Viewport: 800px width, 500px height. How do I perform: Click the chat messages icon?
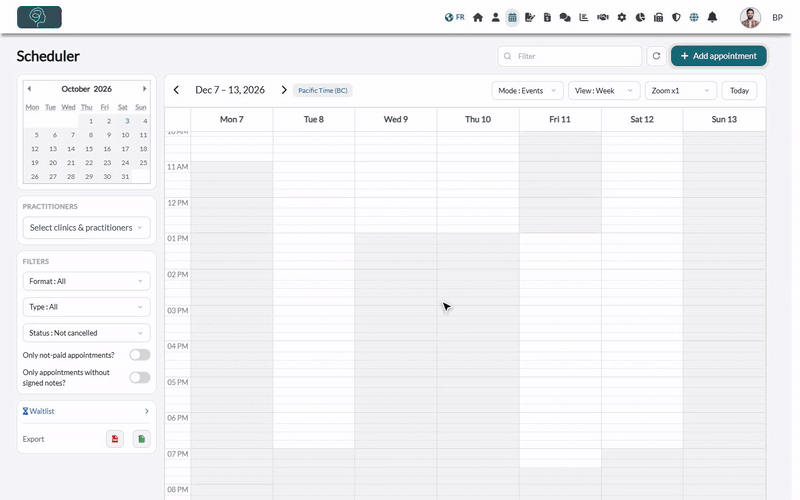565,17
